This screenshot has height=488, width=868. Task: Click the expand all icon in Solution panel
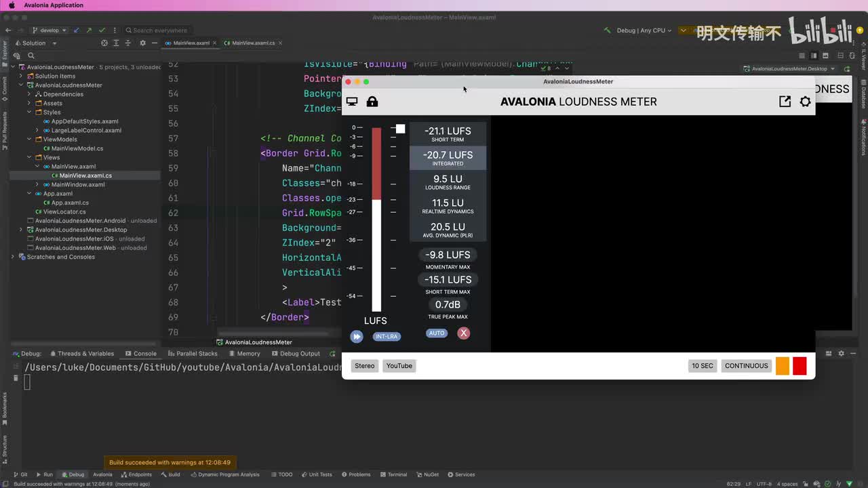click(x=116, y=43)
